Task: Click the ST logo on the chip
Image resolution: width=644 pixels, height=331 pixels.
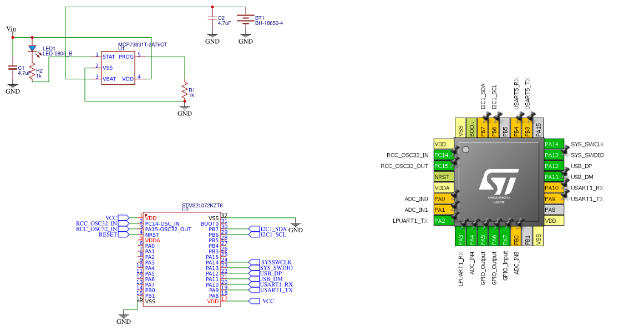Action: click(498, 181)
